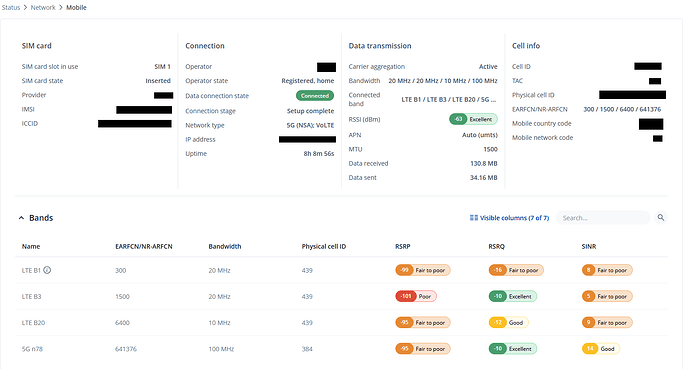Click 5G n78 SINR 14 Good badge
This screenshot has height=369, width=690.
pyautogui.click(x=601, y=349)
